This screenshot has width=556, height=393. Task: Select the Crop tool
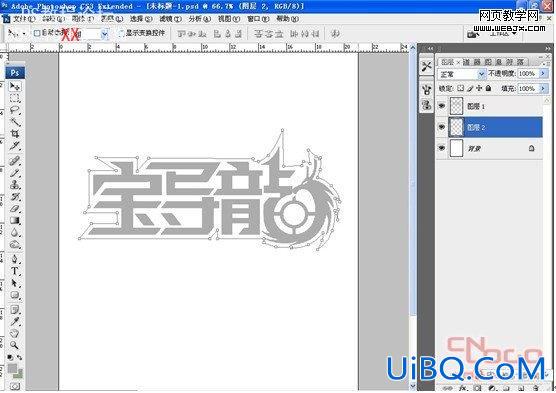click(x=15, y=134)
